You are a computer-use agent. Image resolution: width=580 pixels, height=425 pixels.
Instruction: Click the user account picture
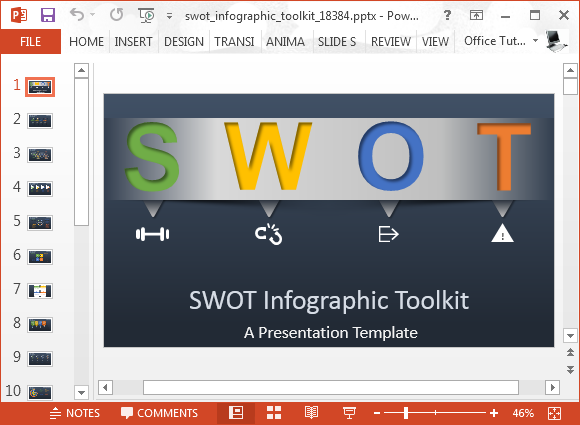tap(556, 41)
